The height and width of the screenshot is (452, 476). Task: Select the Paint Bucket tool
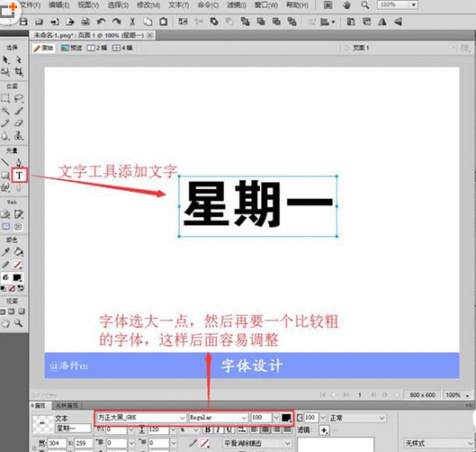tap(19, 252)
